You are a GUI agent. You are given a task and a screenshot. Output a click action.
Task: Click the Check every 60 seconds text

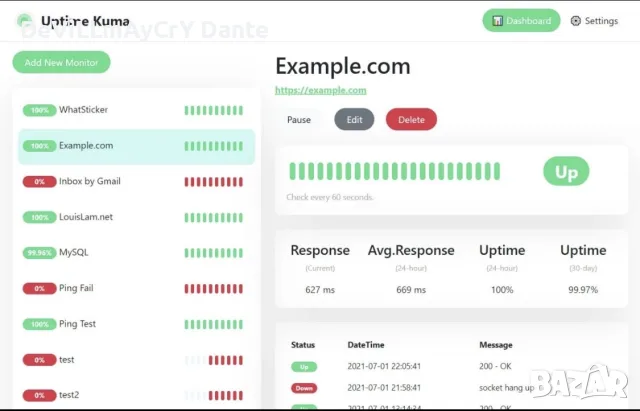point(330,197)
